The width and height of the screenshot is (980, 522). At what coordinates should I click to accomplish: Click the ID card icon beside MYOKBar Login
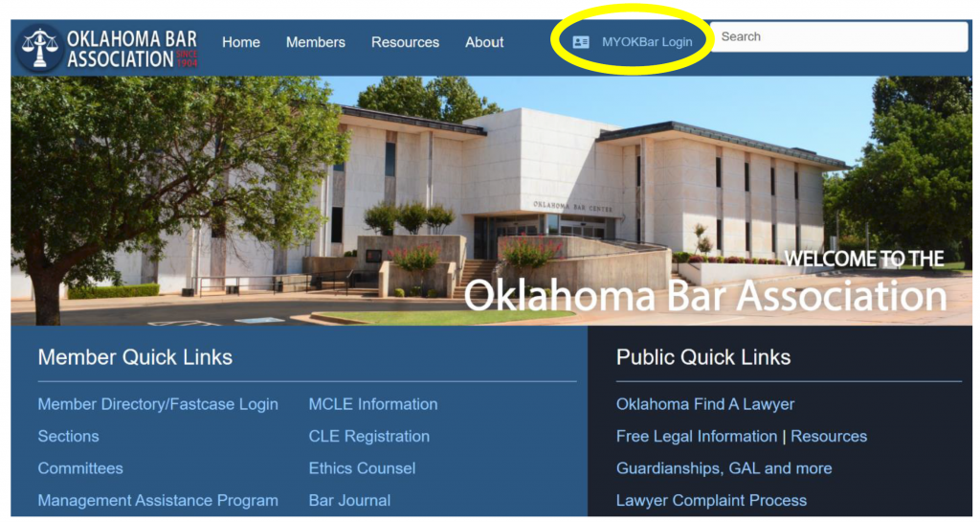click(x=581, y=42)
